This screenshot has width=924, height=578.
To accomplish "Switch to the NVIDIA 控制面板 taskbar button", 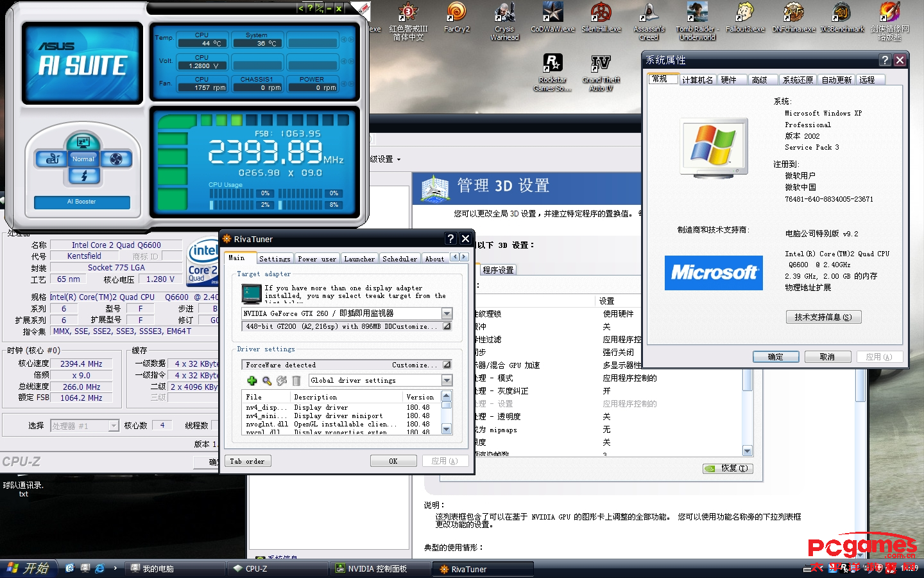I will tap(381, 568).
